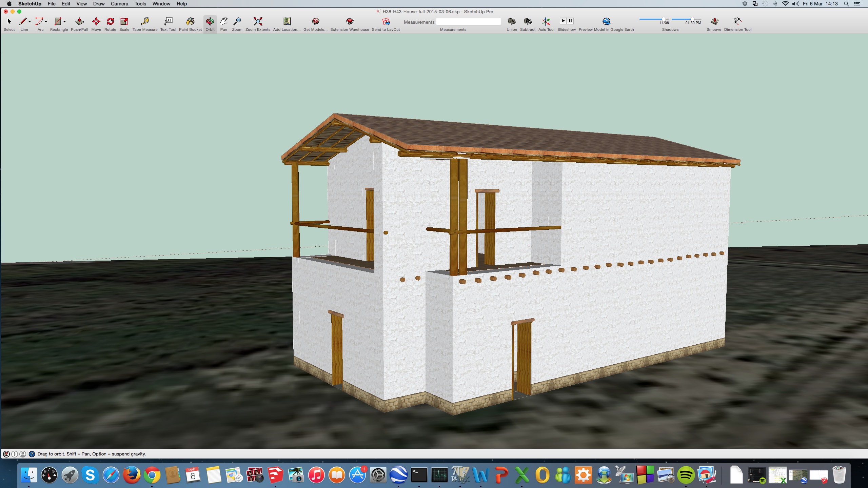
Task: Open the Arc tool dropdown arrow
Action: pos(46,21)
